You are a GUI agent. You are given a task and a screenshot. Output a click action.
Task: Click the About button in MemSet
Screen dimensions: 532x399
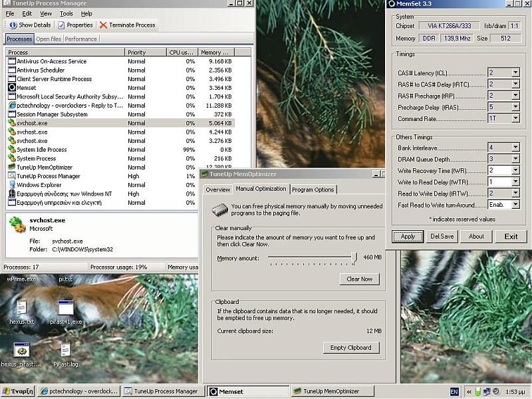pyautogui.click(x=476, y=237)
